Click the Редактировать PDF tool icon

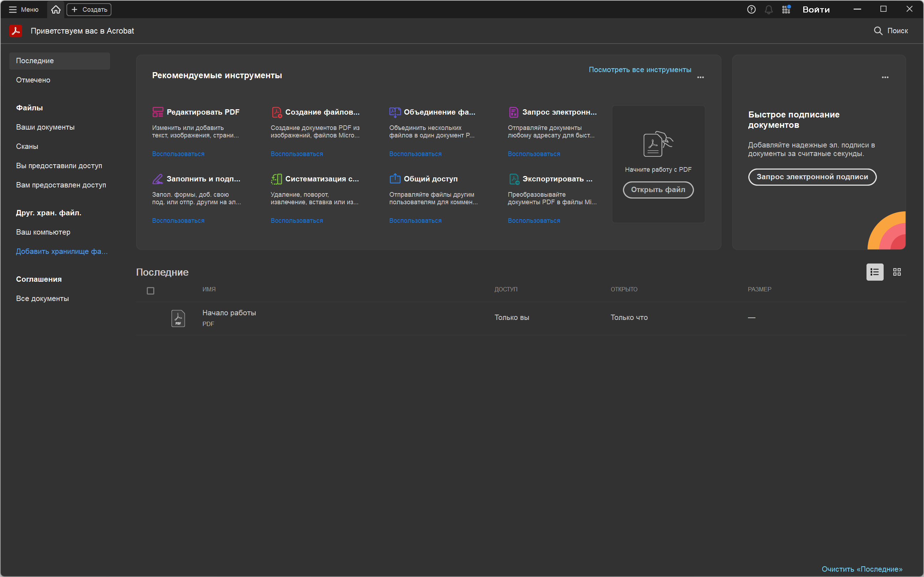158,112
